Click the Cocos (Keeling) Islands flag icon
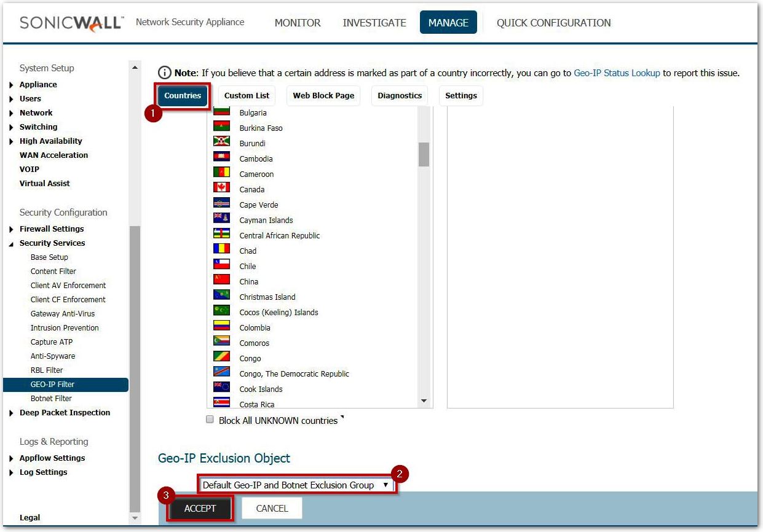 (x=221, y=310)
